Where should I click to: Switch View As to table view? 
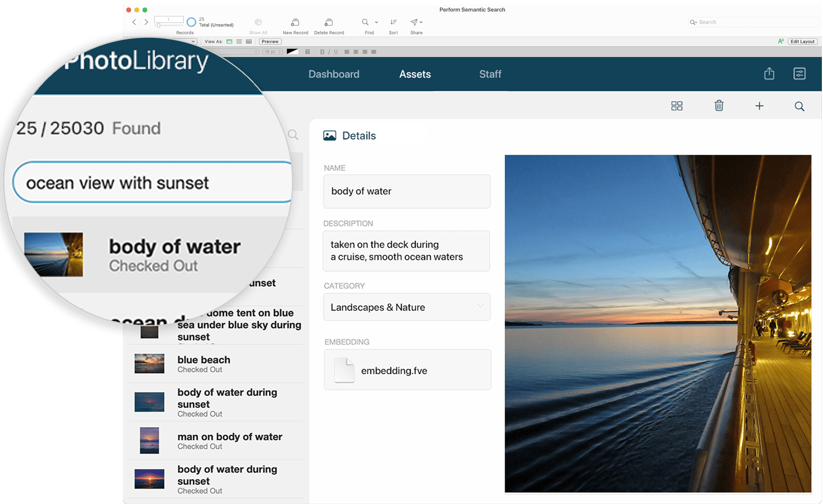(x=249, y=42)
